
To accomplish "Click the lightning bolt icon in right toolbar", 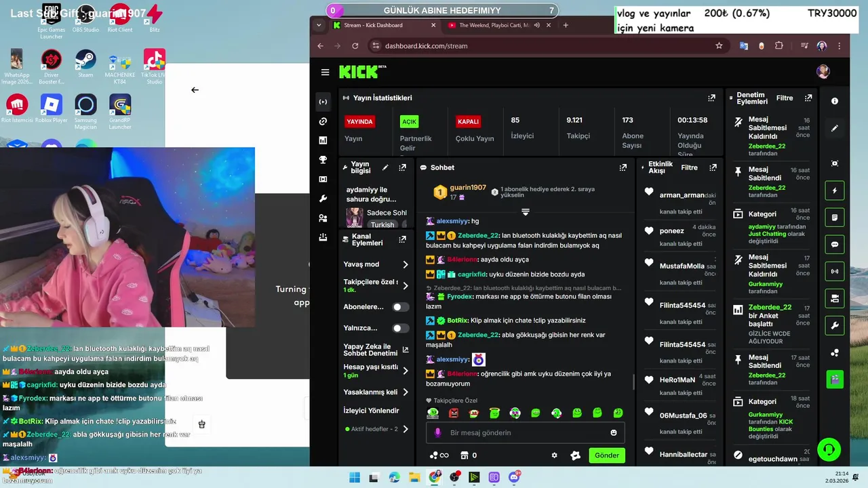I will (x=835, y=190).
